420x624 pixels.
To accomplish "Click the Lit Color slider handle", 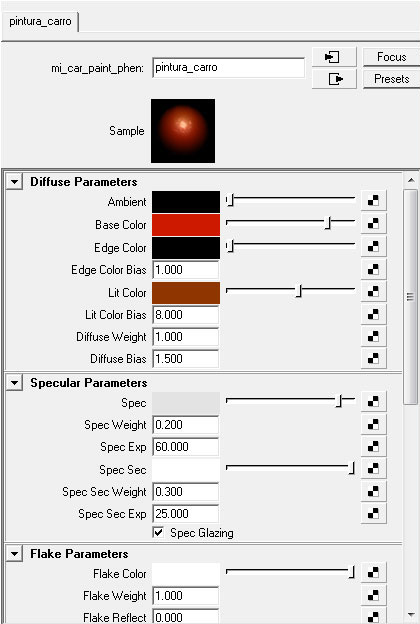I will tap(299, 292).
